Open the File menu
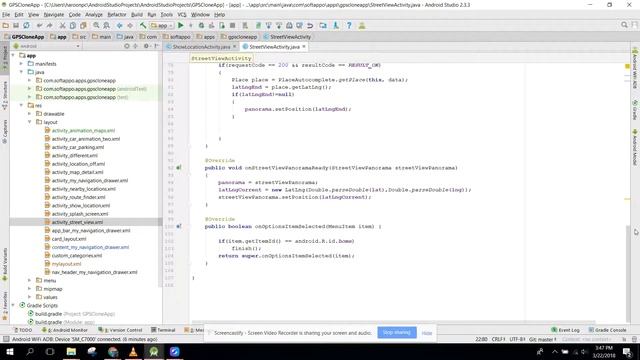Viewport: 640px width, 360px height. (6, 15)
